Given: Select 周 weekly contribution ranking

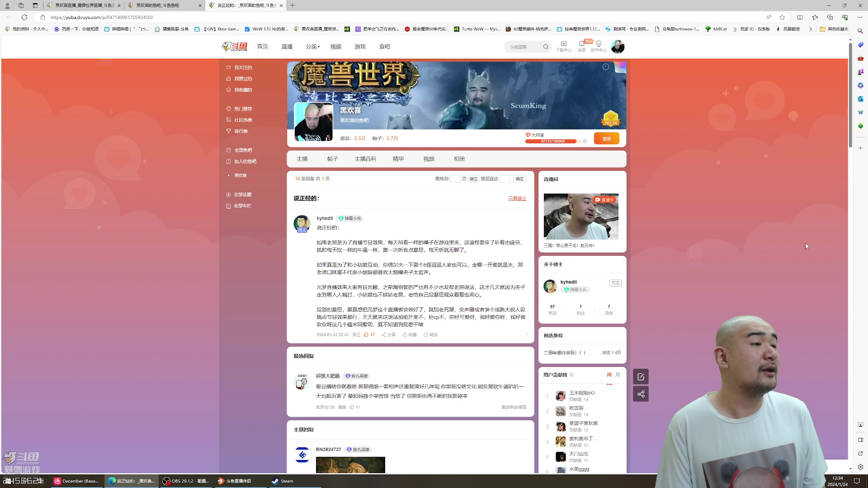Looking at the screenshot, I should point(609,375).
